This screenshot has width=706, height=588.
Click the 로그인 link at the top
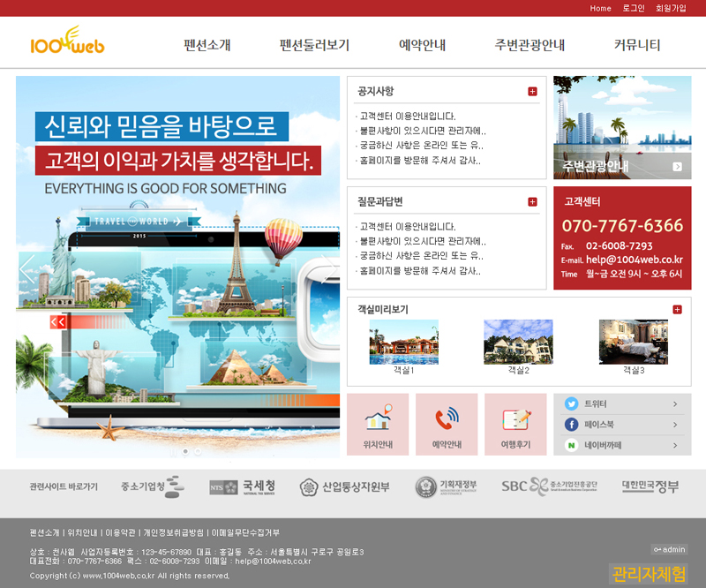click(x=634, y=8)
